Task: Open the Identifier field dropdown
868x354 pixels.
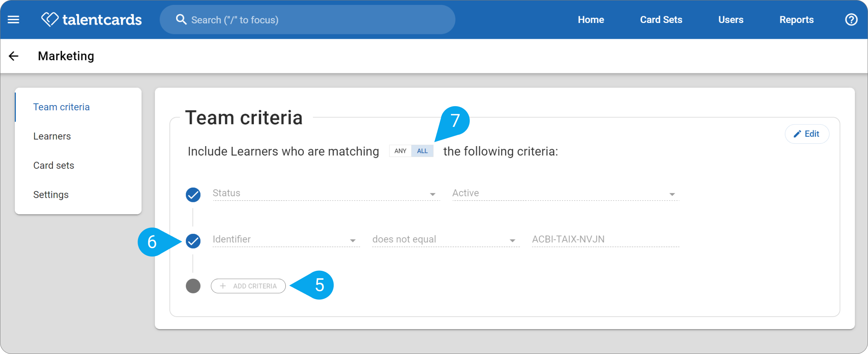Action: (286, 240)
